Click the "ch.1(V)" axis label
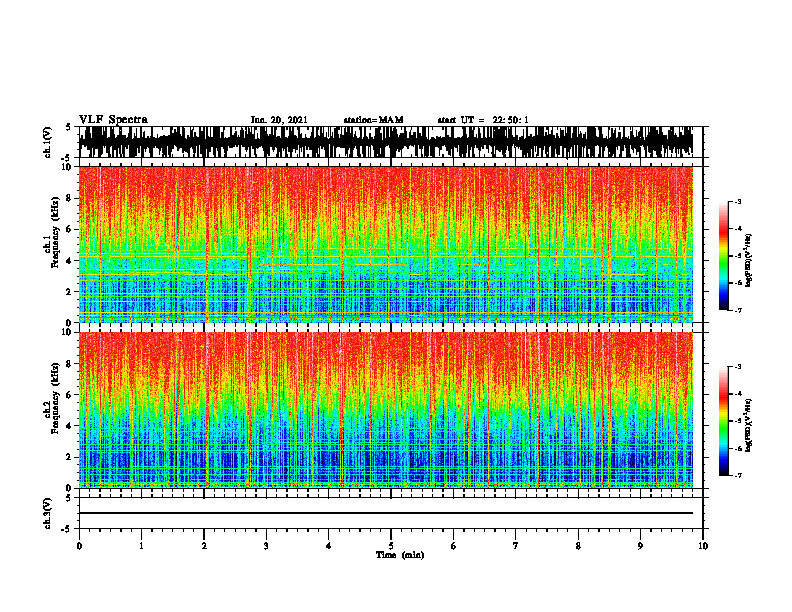The image size is (792, 612). [48, 142]
